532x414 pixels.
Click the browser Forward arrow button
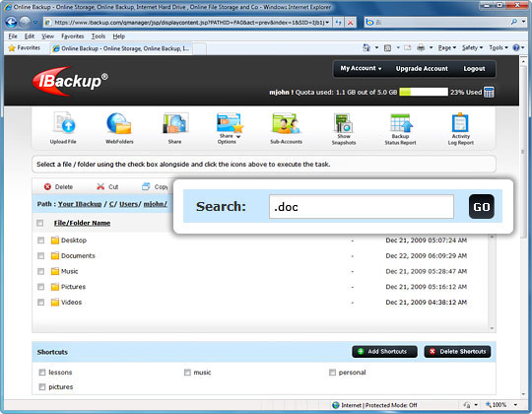point(25,23)
